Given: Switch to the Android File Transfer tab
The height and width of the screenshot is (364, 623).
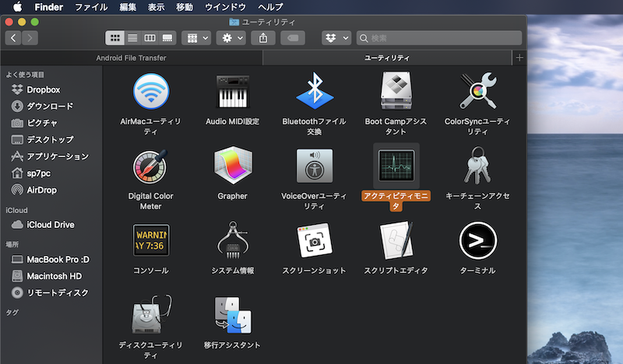Looking at the screenshot, I should (x=131, y=58).
